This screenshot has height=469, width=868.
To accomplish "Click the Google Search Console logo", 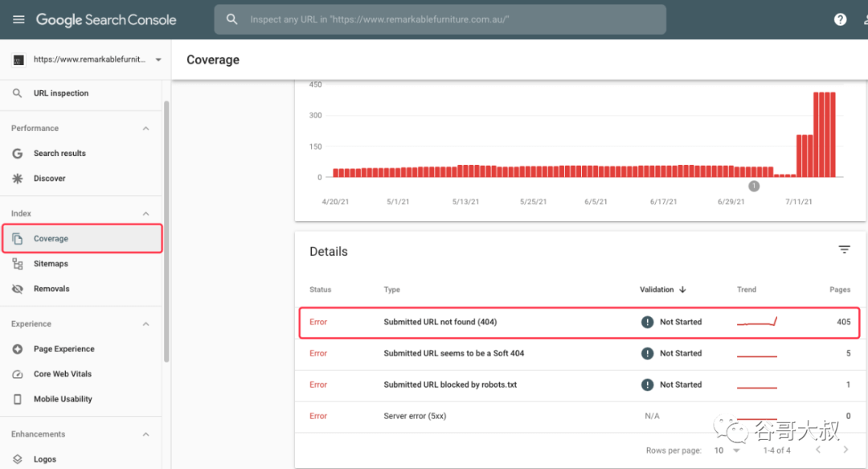I will (106, 20).
